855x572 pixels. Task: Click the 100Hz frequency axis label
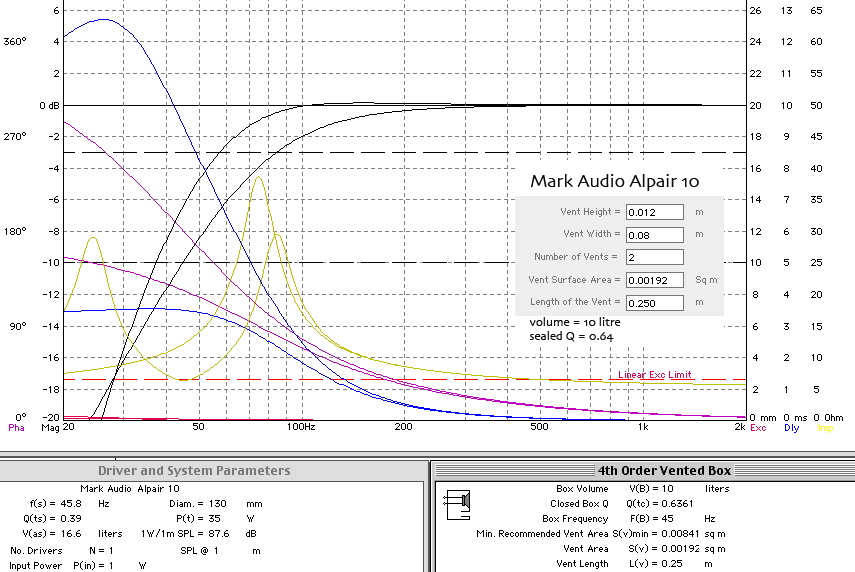[301, 427]
